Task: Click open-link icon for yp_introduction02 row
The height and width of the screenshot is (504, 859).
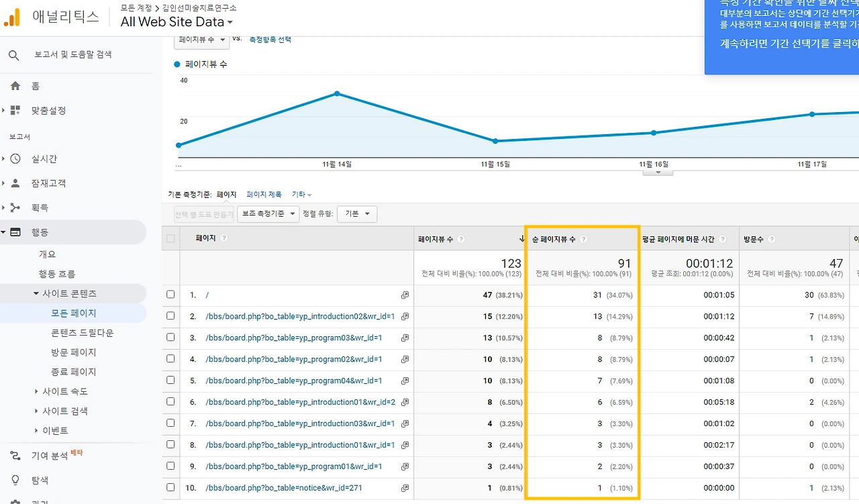Action: [405, 316]
